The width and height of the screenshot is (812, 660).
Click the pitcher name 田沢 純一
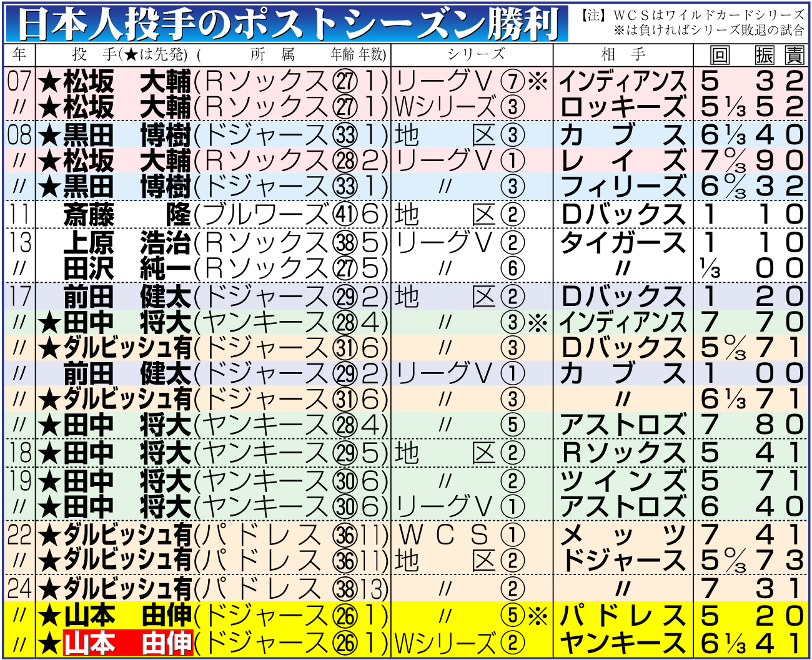tap(127, 268)
